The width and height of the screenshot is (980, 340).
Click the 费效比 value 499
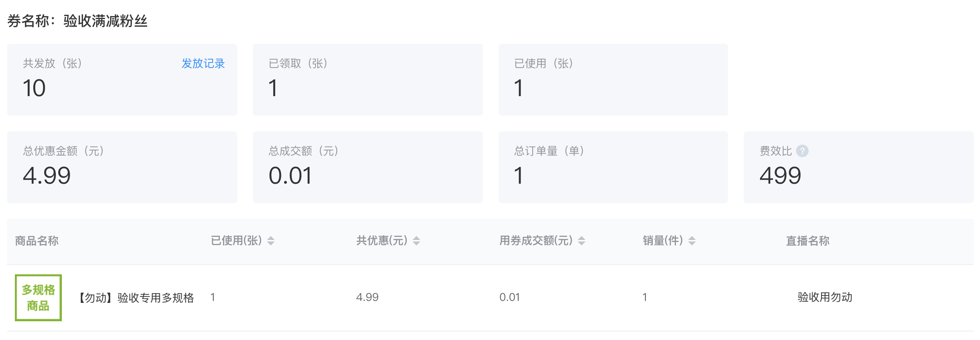(780, 175)
